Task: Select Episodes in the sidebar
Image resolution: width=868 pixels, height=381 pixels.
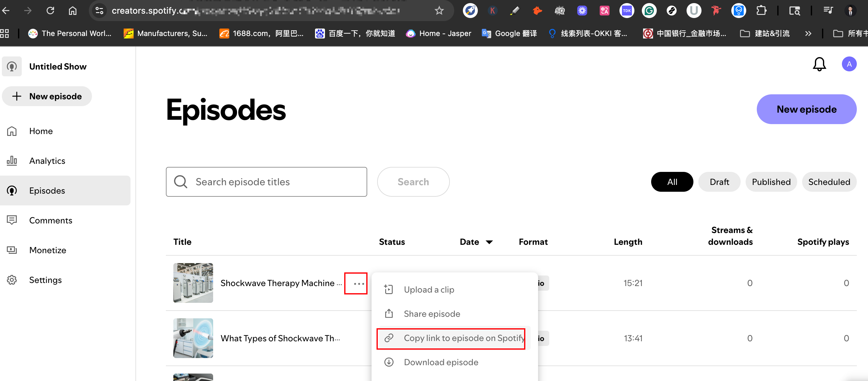Action: tap(65, 191)
